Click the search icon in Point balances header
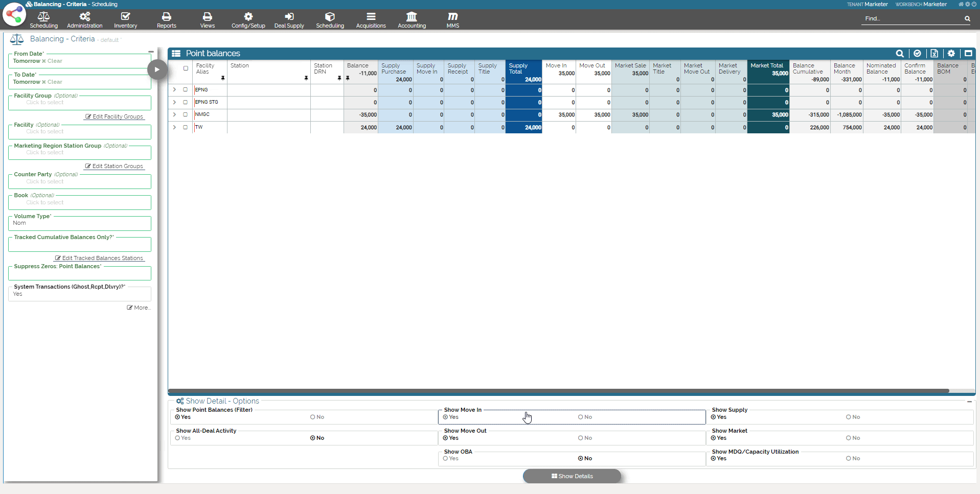980x494 pixels. pyautogui.click(x=899, y=54)
